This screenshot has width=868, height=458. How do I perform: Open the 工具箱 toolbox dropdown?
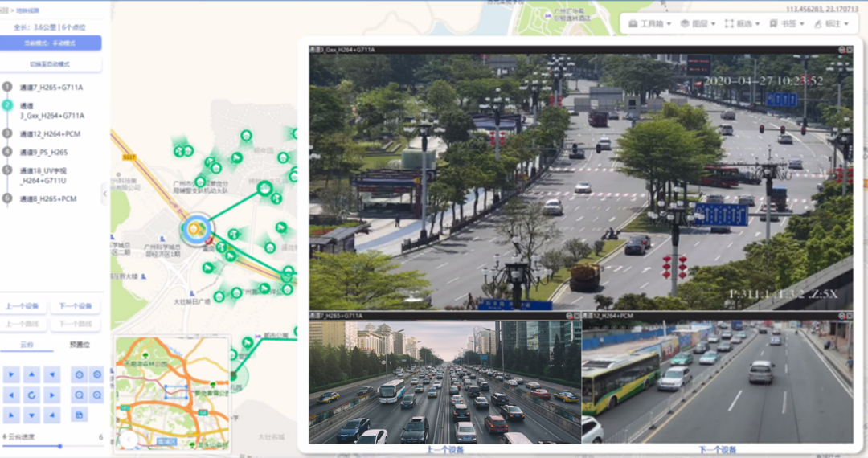click(649, 24)
